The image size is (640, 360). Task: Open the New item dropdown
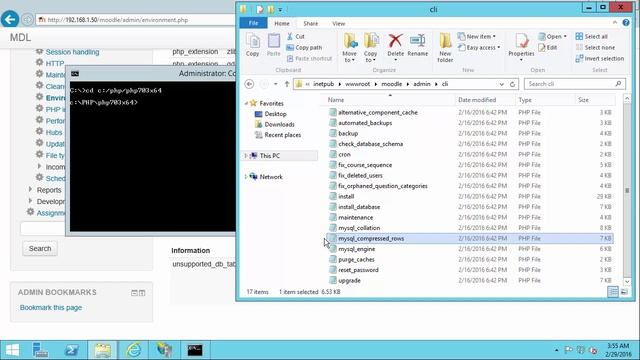click(477, 36)
